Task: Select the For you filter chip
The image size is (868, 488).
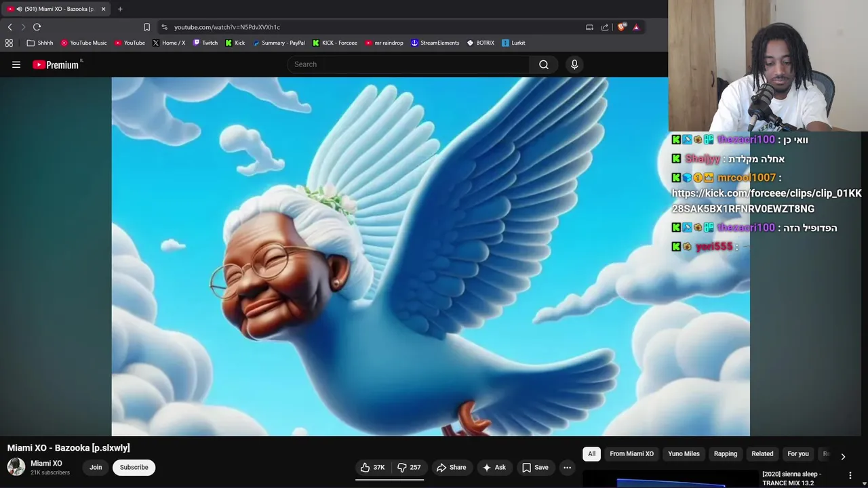Action: tap(798, 454)
